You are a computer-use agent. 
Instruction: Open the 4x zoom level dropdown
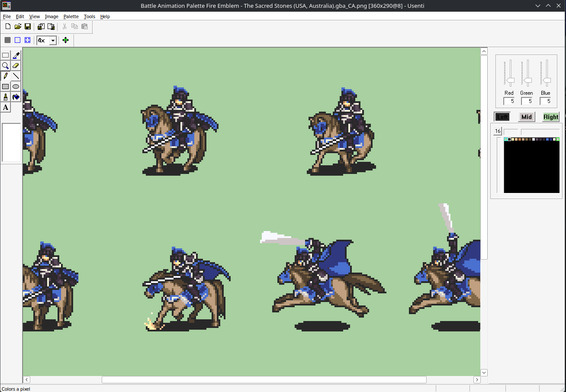(x=53, y=40)
